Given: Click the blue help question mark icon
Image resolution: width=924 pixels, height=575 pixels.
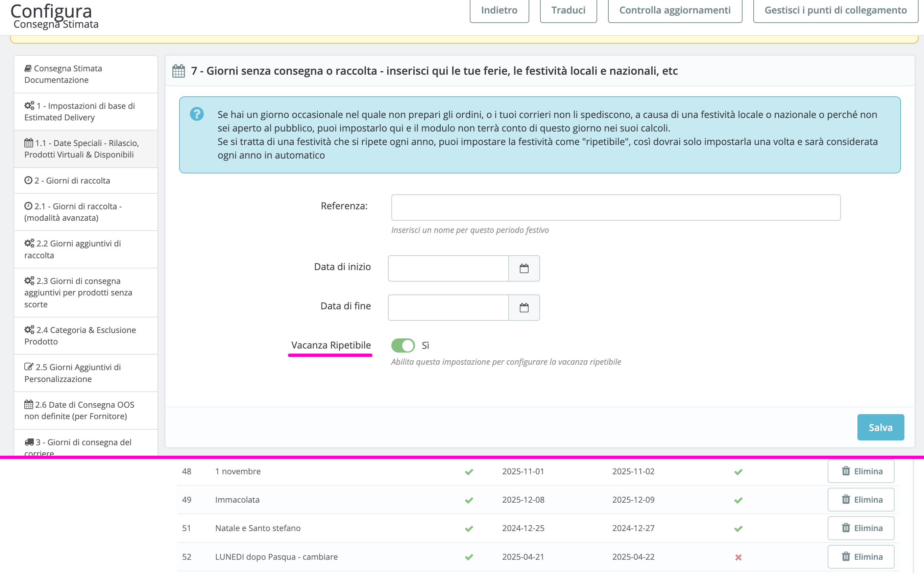Looking at the screenshot, I should click(x=197, y=114).
